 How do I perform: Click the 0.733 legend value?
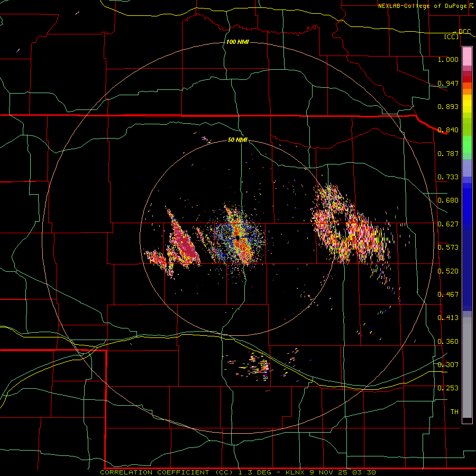pos(448,177)
